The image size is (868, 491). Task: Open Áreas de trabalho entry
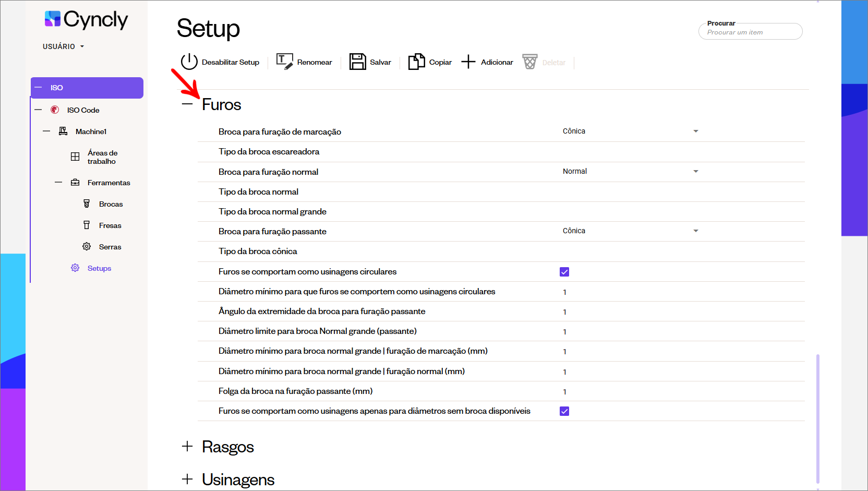pyautogui.click(x=102, y=157)
